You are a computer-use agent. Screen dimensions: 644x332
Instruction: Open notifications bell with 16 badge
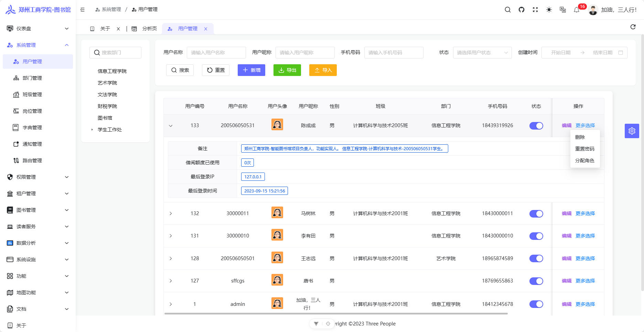[577, 10]
